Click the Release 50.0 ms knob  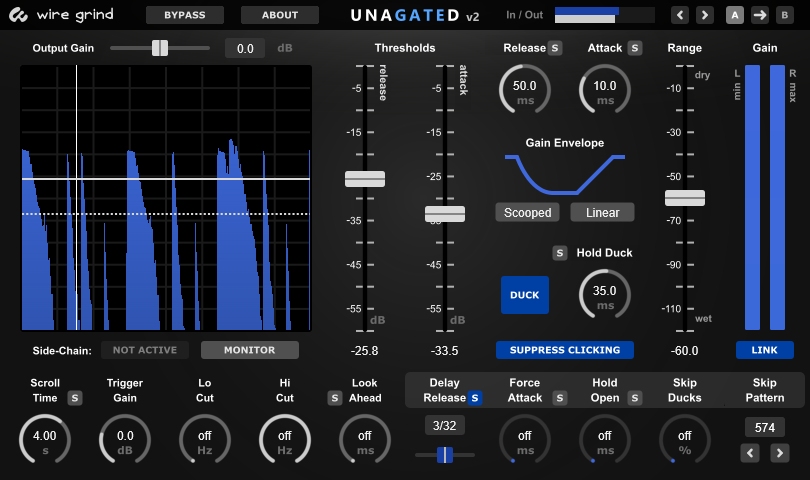click(x=525, y=89)
